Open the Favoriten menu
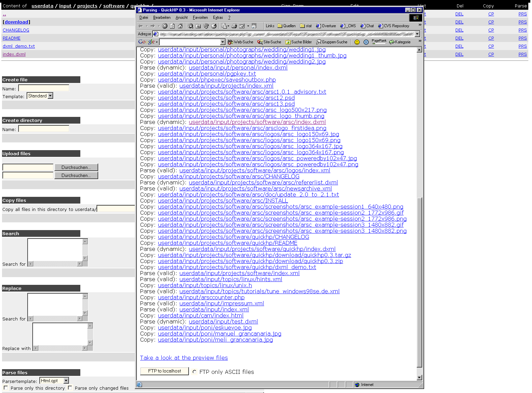This screenshot has height=393, width=532. pyautogui.click(x=200, y=17)
